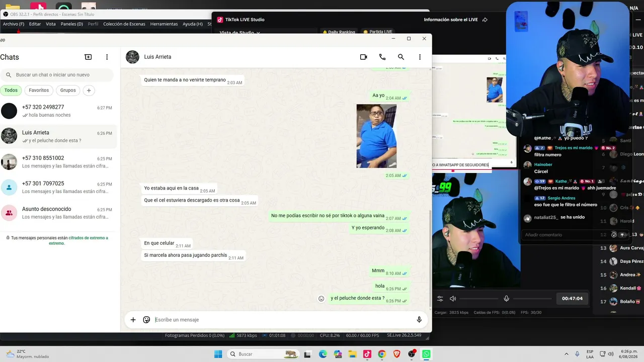Send the comment in the live chat
Image resolution: width=644 pixels, height=362 pixels.
click(x=622, y=235)
